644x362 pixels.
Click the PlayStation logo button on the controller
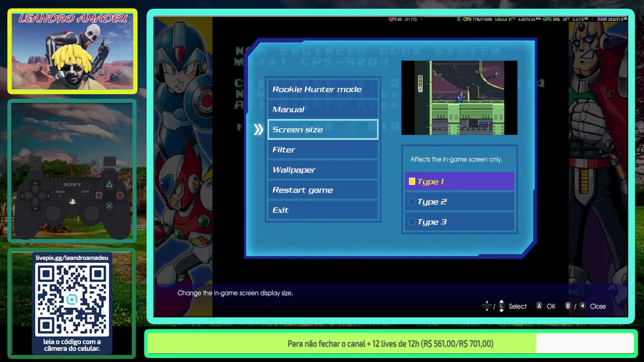tap(72, 202)
